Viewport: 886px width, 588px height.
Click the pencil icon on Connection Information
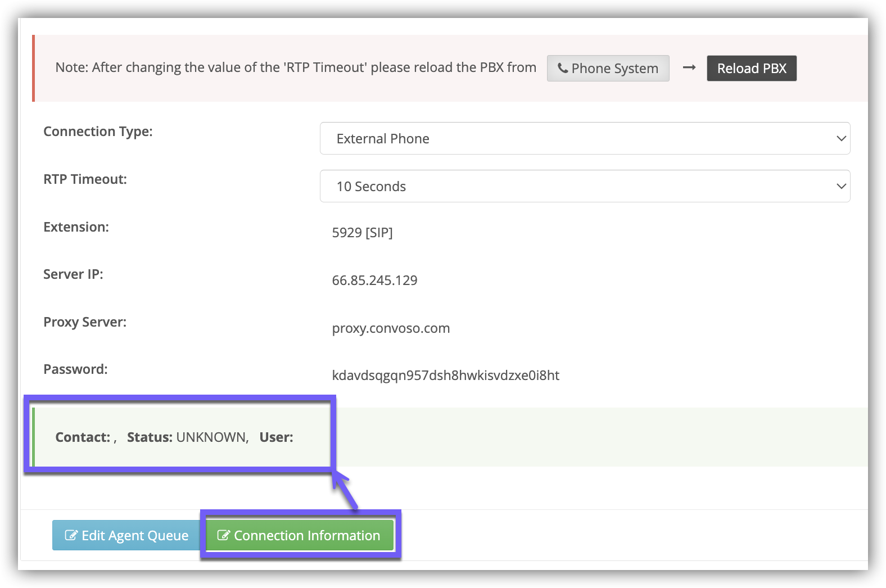click(223, 535)
